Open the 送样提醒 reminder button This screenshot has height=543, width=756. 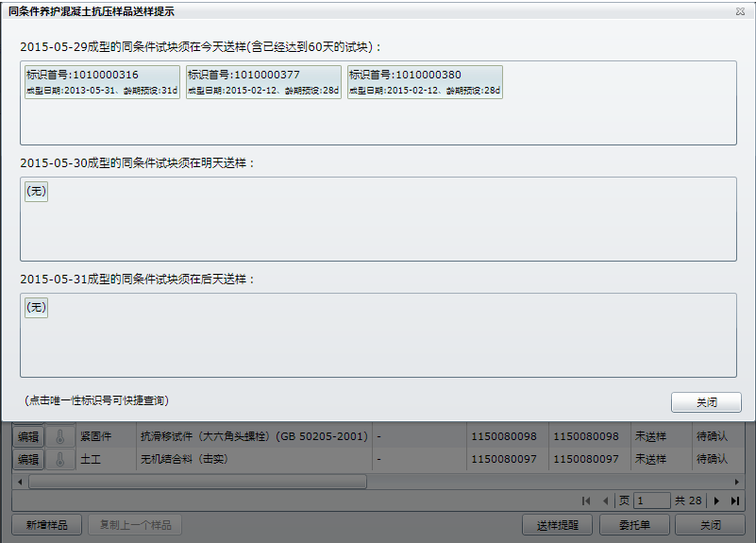tap(558, 525)
